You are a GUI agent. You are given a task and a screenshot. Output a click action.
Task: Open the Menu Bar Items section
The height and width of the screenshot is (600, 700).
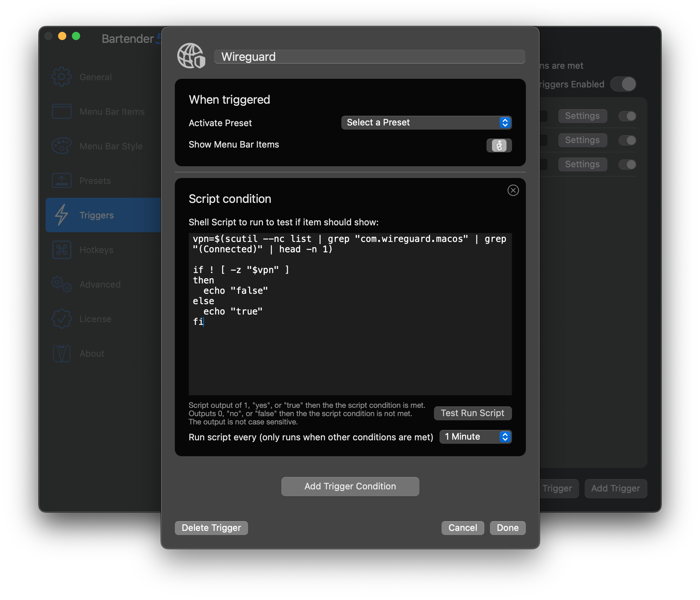[x=103, y=111]
